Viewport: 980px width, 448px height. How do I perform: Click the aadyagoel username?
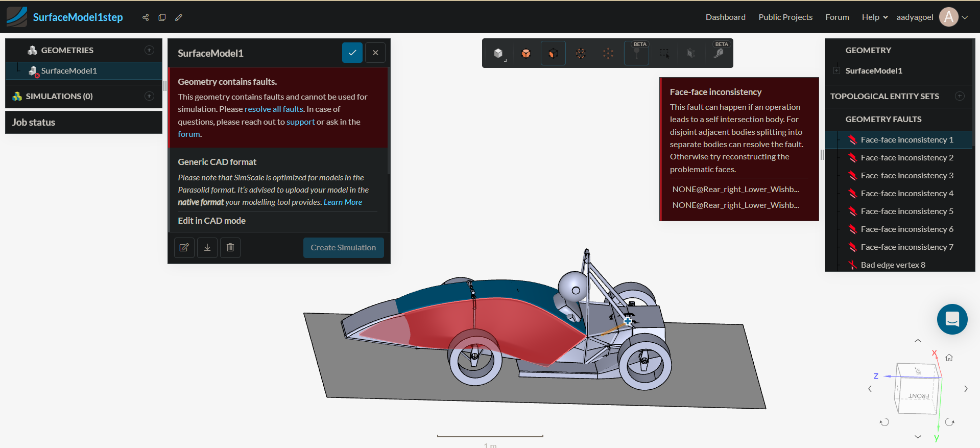(x=915, y=17)
